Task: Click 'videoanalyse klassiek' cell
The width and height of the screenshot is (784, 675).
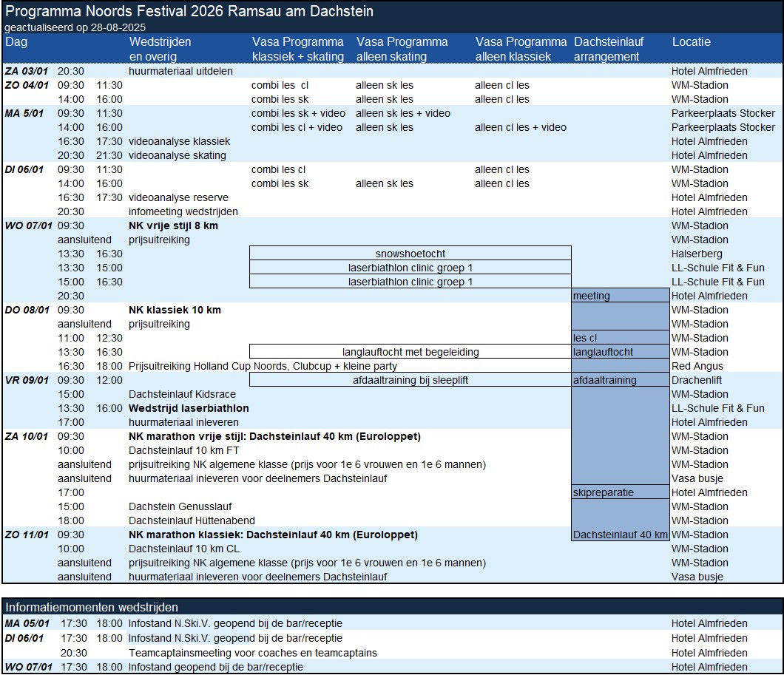Action: [180, 141]
